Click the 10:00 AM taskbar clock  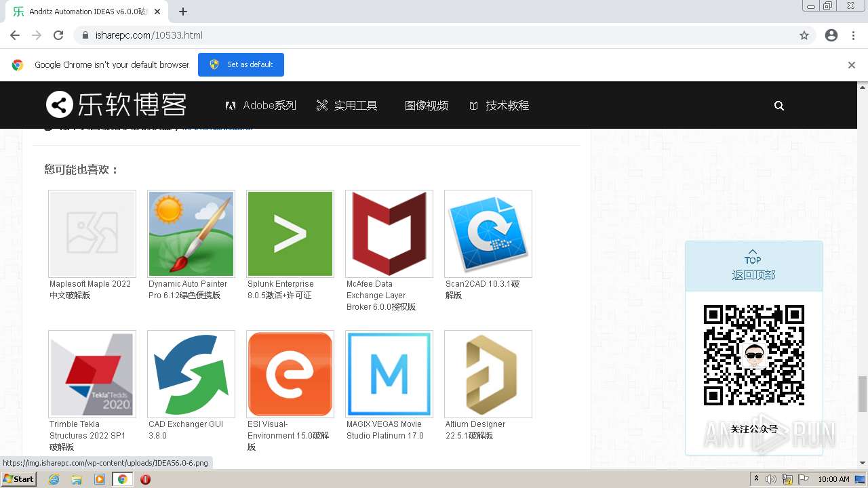pos(833,479)
